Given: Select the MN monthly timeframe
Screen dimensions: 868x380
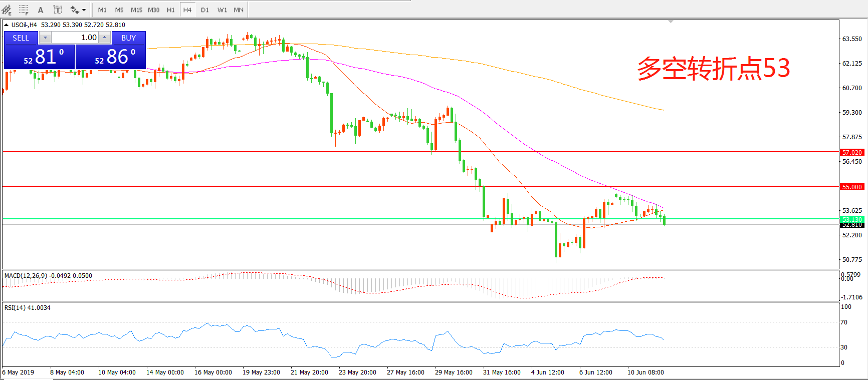Looking at the screenshot, I should click(239, 10).
